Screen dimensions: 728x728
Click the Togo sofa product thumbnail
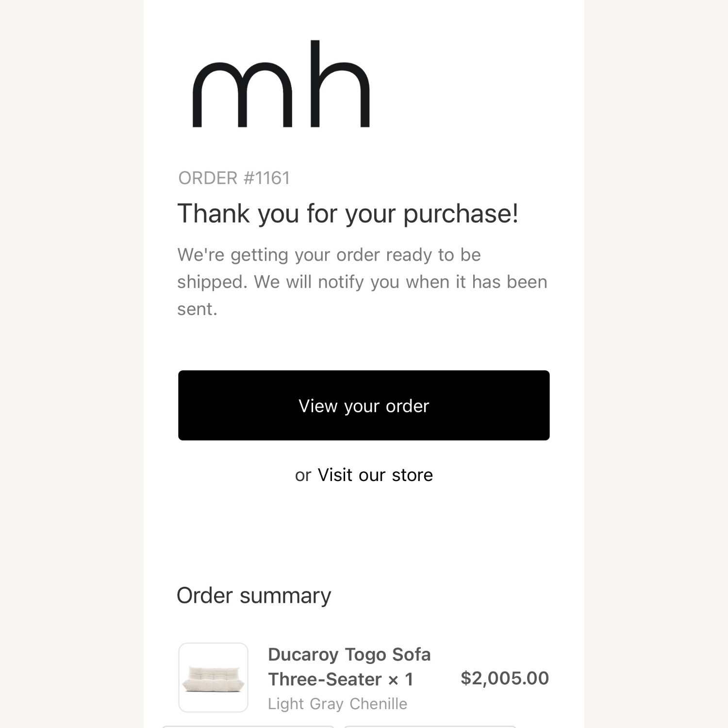click(213, 677)
